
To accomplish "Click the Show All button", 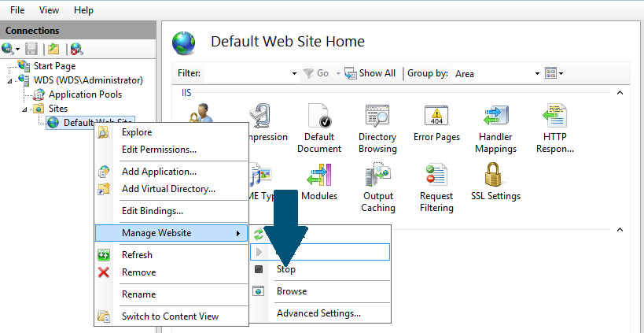I will (x=370, y=73).
